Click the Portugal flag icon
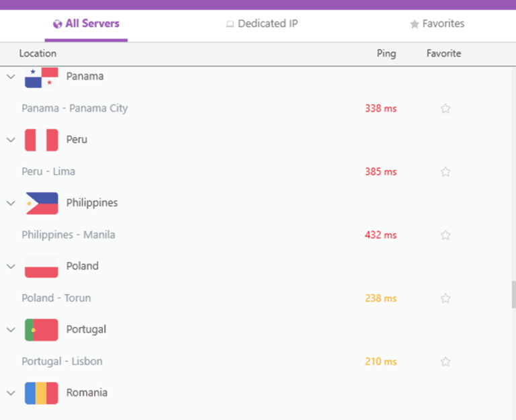The image size is (516, 420). click(x=41, y=329)
